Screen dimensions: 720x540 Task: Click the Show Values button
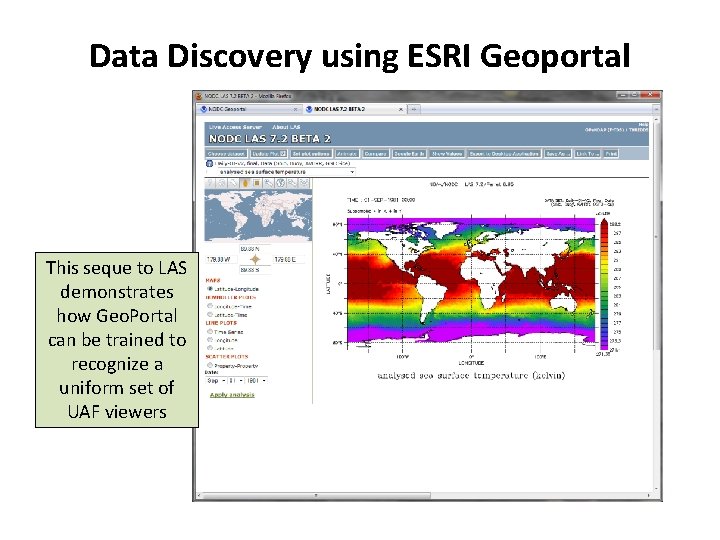(x=447, y=153)
